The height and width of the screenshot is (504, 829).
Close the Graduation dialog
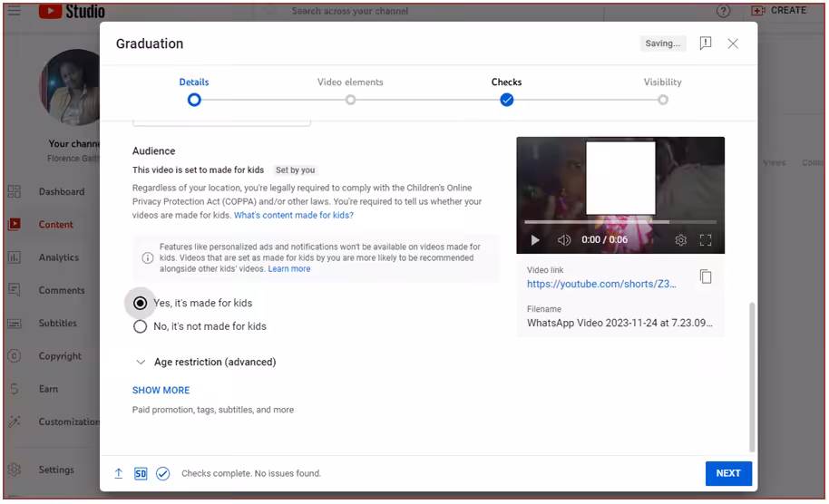[x=733, y=44]
